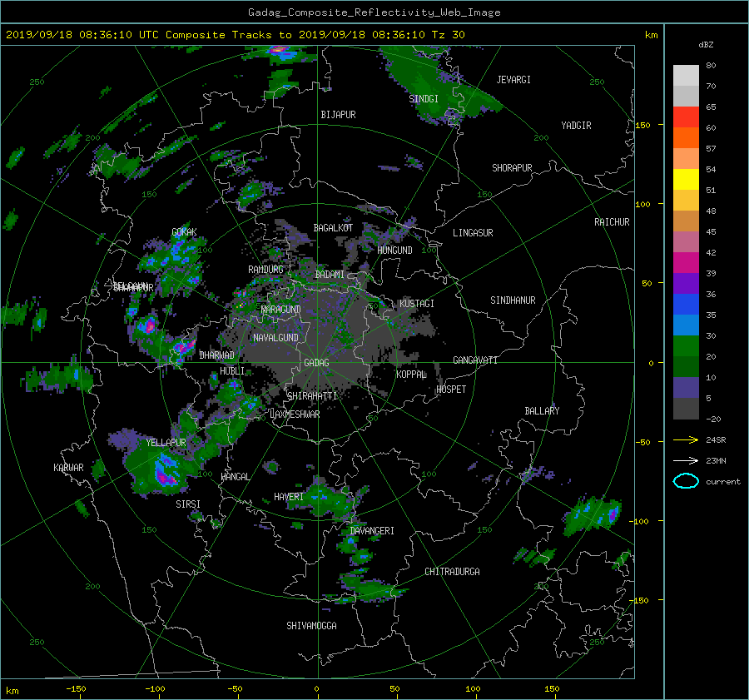The image size is (749, 700).
Task: Click the SHIRAHATTI city label
Action: point(312,396)
